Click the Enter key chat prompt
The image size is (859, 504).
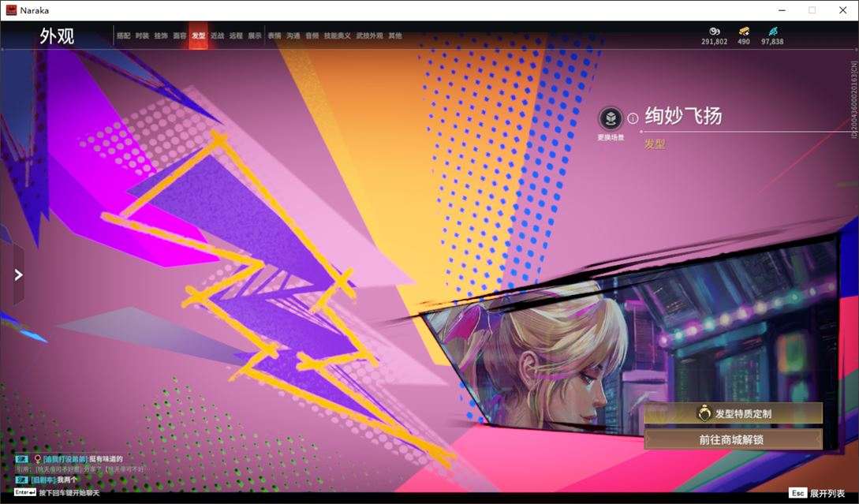click(x=58, y=492)
